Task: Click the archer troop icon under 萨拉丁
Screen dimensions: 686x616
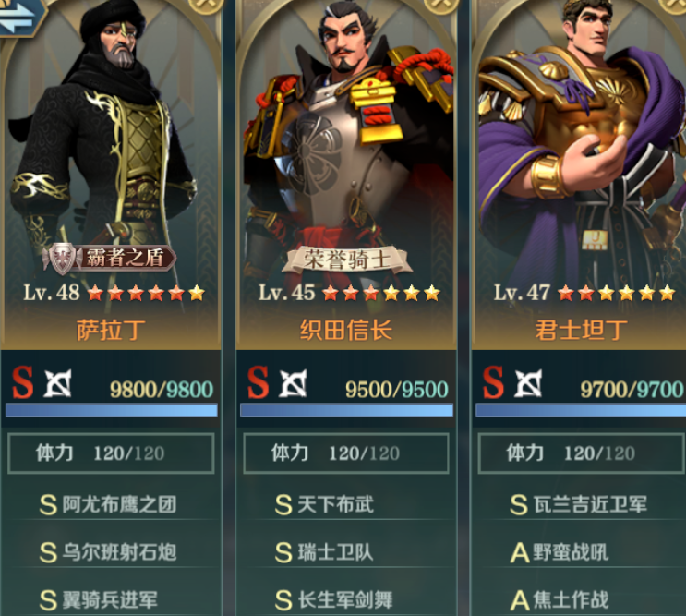Action: pos(58,383)
